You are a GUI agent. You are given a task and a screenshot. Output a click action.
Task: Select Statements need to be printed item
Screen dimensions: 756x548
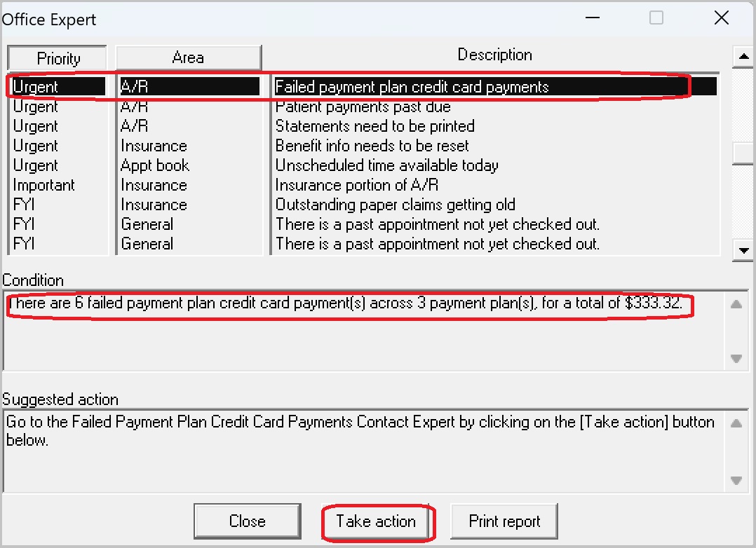374,126
